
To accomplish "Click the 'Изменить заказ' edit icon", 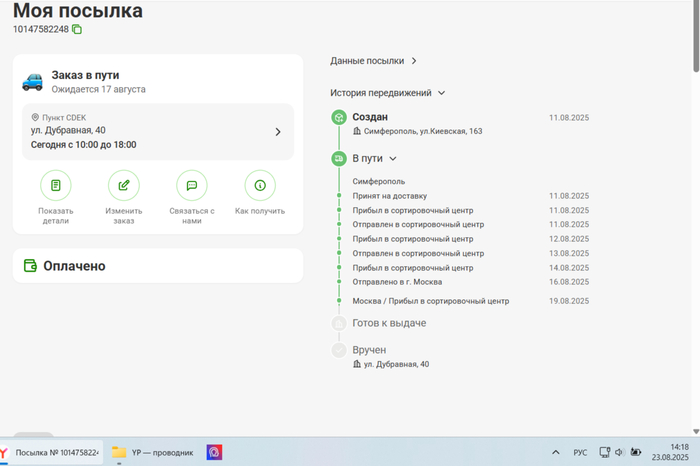I will [124, 186].
